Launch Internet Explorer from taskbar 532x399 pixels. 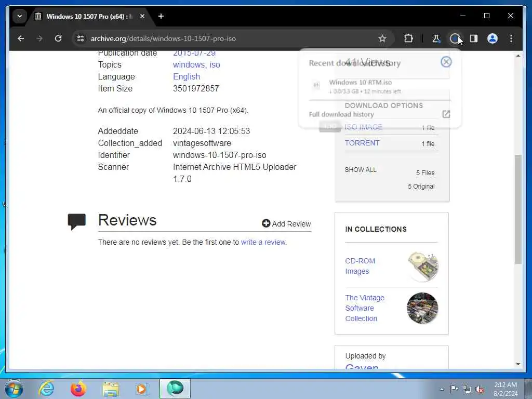point(46,389)
